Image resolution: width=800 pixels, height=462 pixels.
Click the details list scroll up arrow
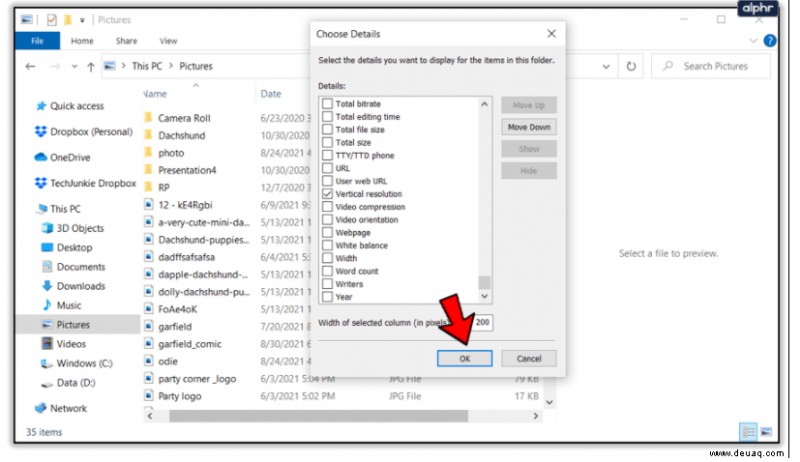coord(485,104)
